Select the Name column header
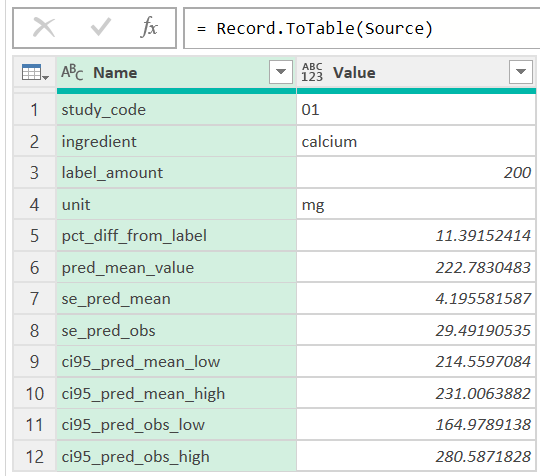540x476 pixels. click(176, 72)
